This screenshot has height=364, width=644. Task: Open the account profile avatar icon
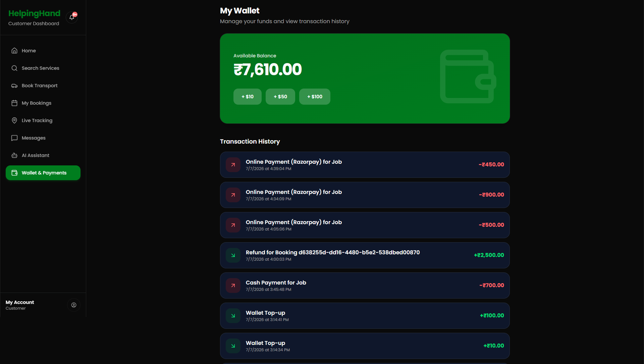pos(74,305)
